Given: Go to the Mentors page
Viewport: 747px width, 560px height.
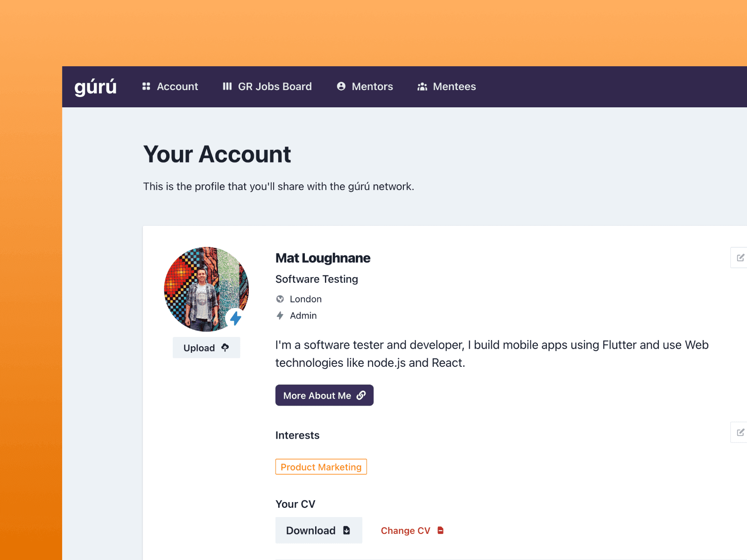Looking at the screenshot, I should [372, 87].
